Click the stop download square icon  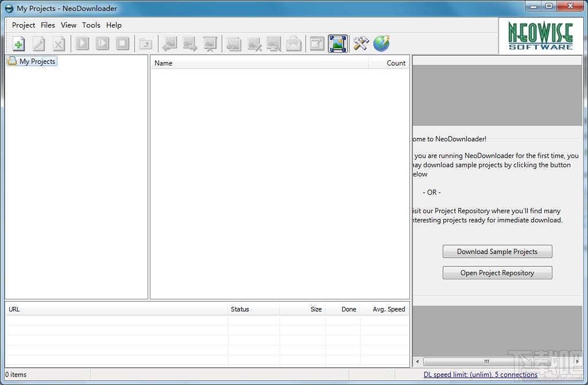pyautogui.click(x=123, y=44)
